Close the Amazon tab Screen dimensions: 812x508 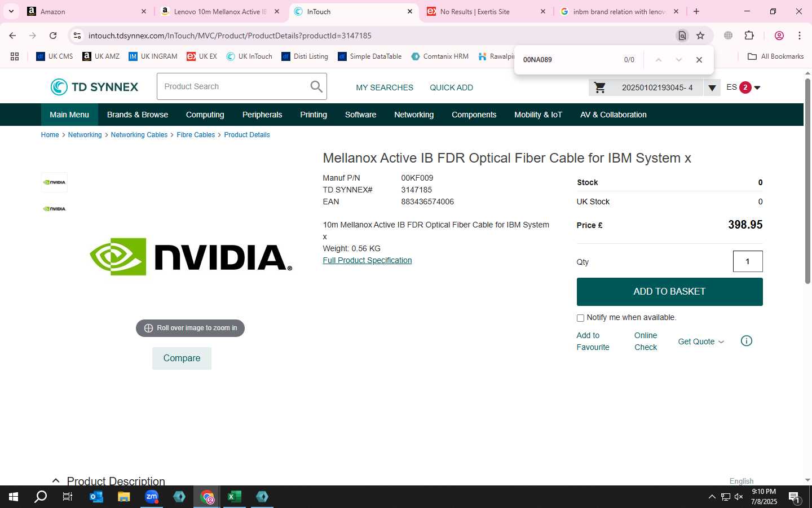tap(143, 11)
